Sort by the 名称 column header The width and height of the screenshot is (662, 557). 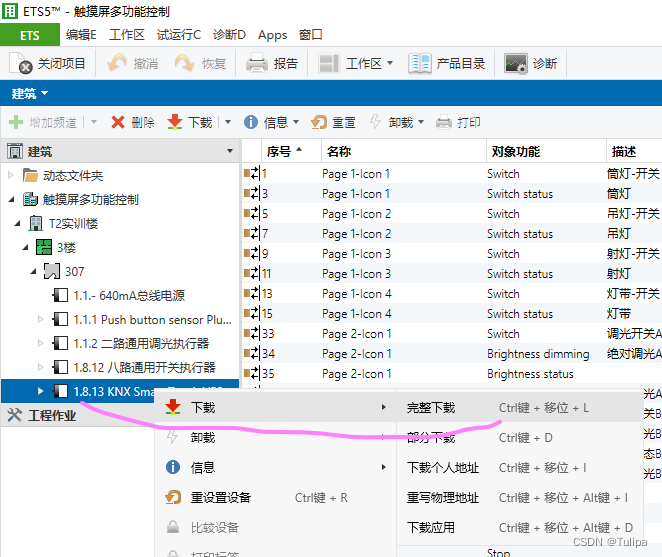click(404, 151)
